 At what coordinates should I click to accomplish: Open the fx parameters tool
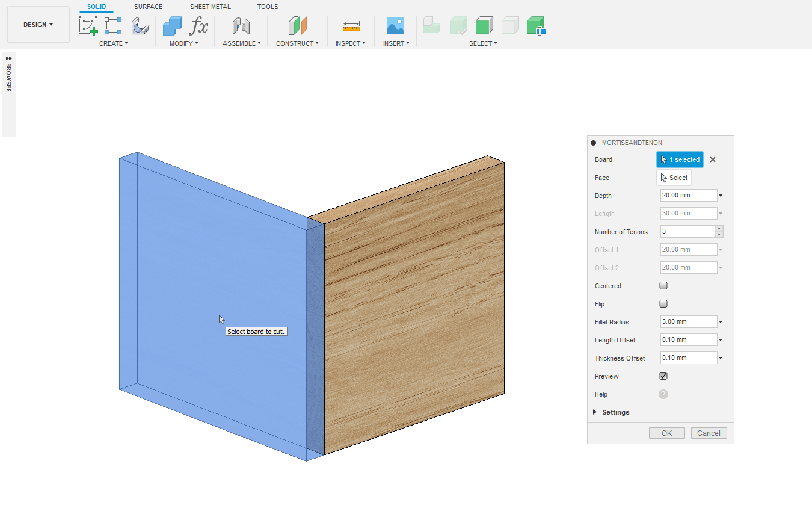click(x=198, y=26)
